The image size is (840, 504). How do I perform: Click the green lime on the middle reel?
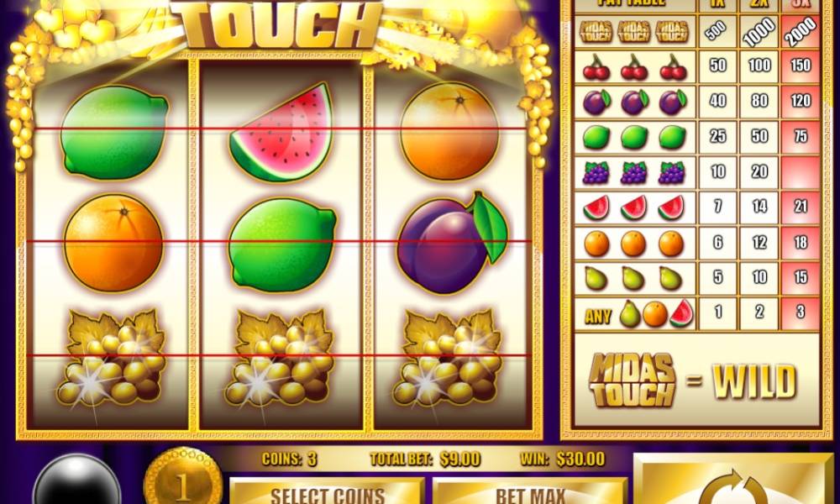click(x=282, y=244)
